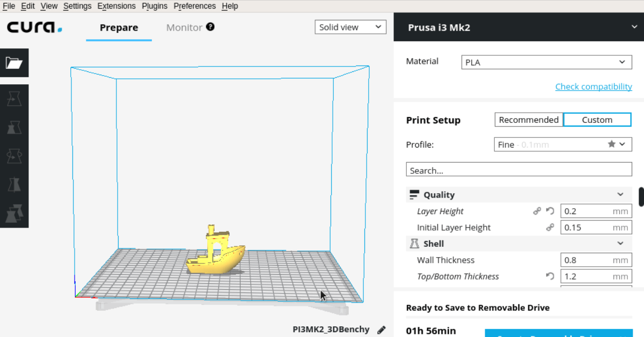The image size is (644, 337).
Task: Collapse the Shell settings section
Action: 620,243
